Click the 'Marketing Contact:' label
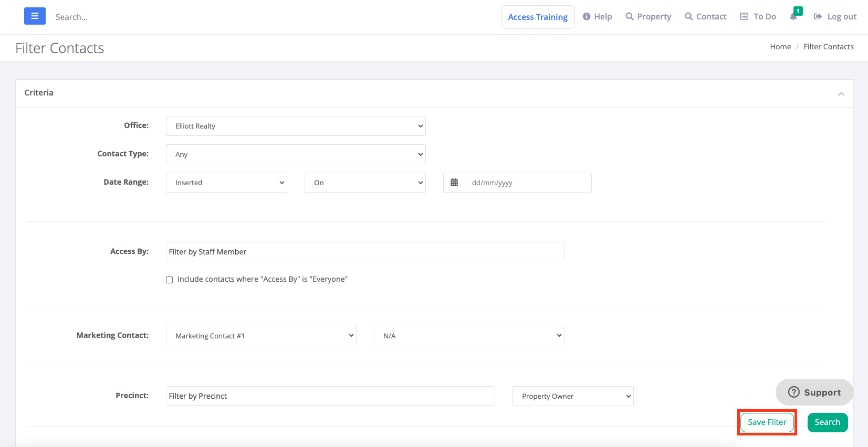Viewport: 868px width, 447px height. point(112,335)
